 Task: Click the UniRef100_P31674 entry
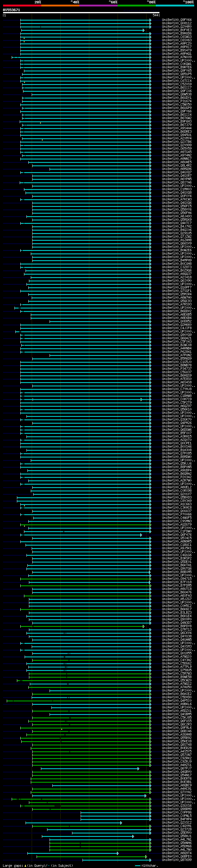(x=177, y=101)
